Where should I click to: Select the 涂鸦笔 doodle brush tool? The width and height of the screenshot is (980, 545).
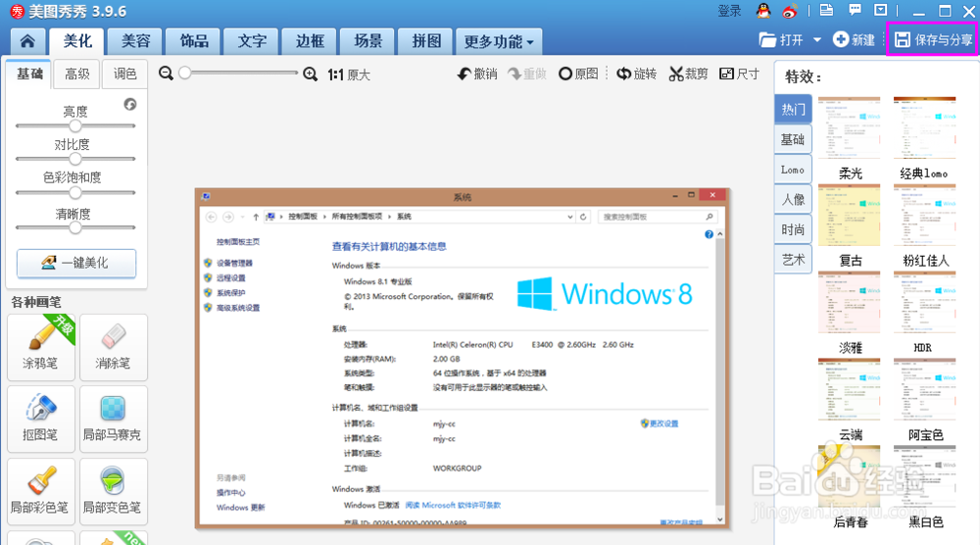coord(41,348)
